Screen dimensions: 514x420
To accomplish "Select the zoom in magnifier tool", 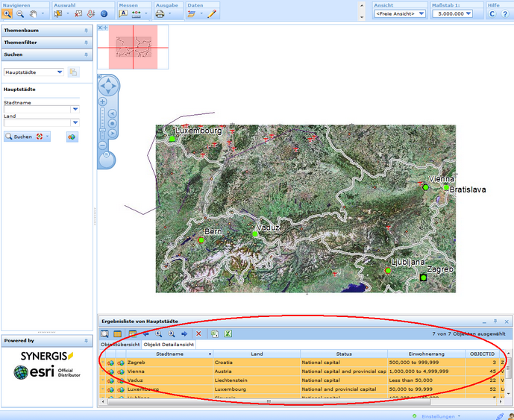I will 7,13.
